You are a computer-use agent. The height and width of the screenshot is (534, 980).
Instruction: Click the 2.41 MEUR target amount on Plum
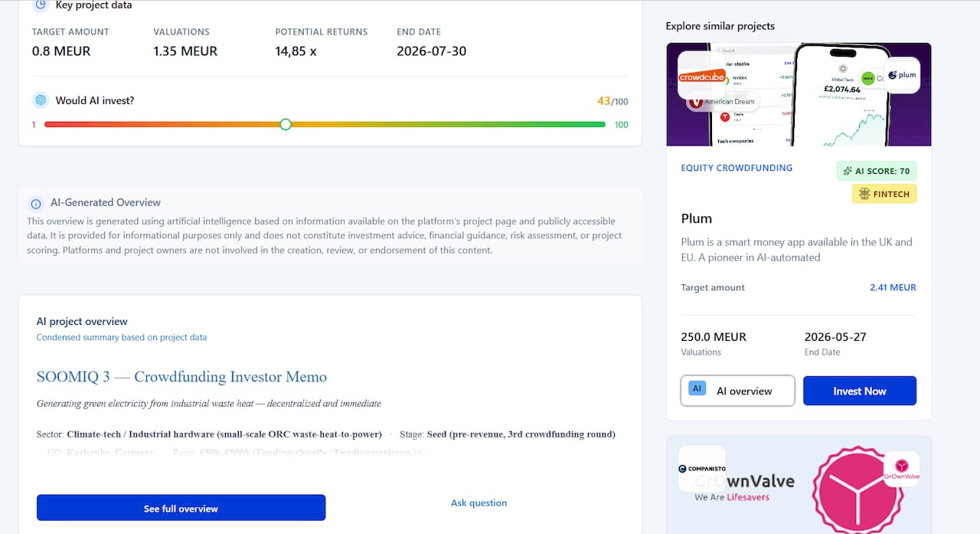click(x=893, y=287)
